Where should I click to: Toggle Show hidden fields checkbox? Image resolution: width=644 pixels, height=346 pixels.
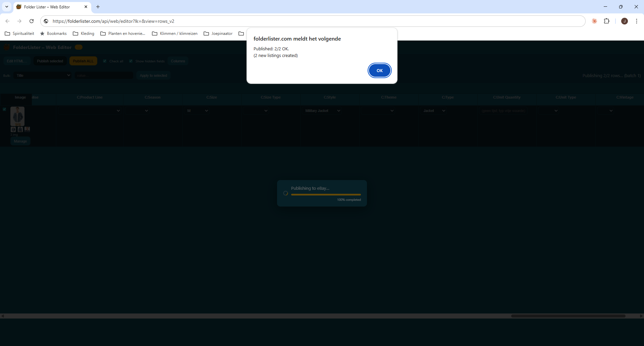[x=131, y=61]
